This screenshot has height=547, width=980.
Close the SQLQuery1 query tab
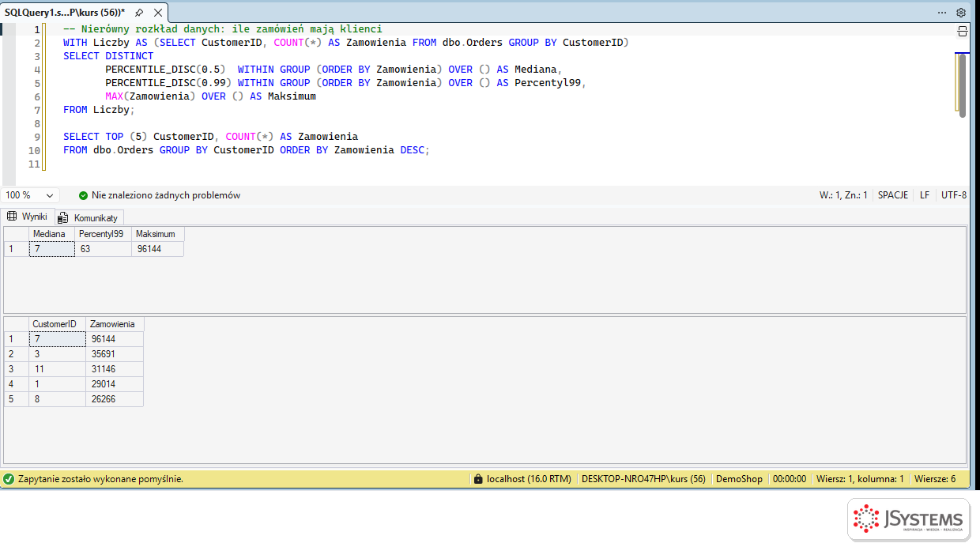pos(156,13)
